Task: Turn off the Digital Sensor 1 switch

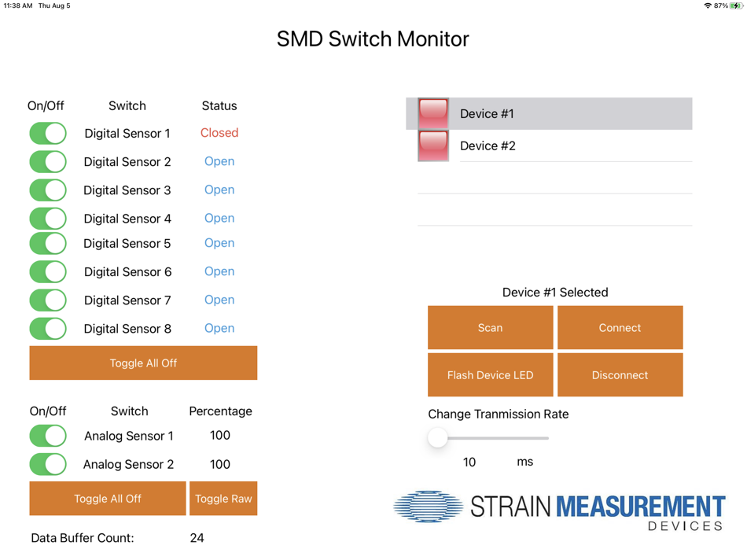Action: tap(48, 133)
